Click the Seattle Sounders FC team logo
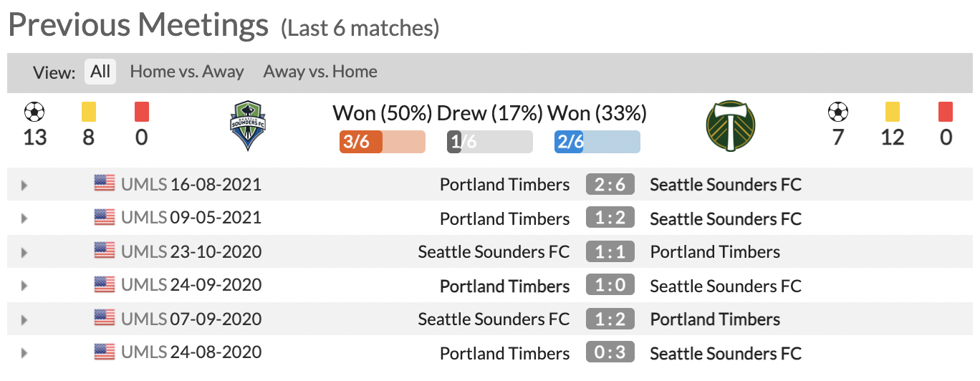 [249, 125]
